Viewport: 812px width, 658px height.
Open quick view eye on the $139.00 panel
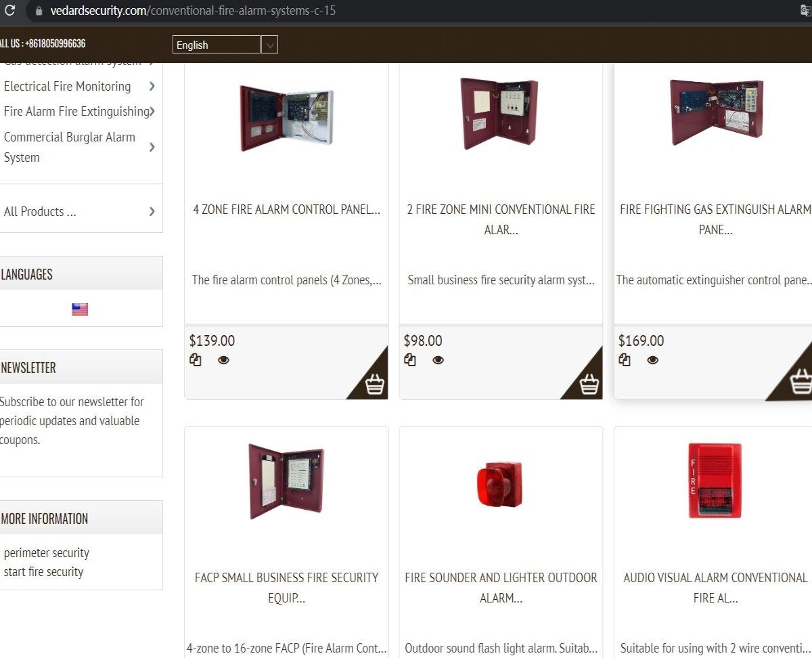223,359
